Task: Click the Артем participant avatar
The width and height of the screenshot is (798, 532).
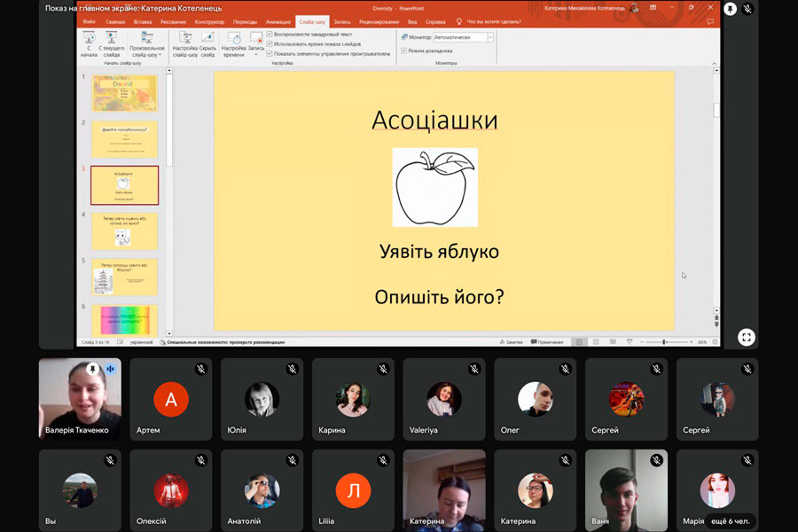Action: pyautogui.click(x=171, y=399)
